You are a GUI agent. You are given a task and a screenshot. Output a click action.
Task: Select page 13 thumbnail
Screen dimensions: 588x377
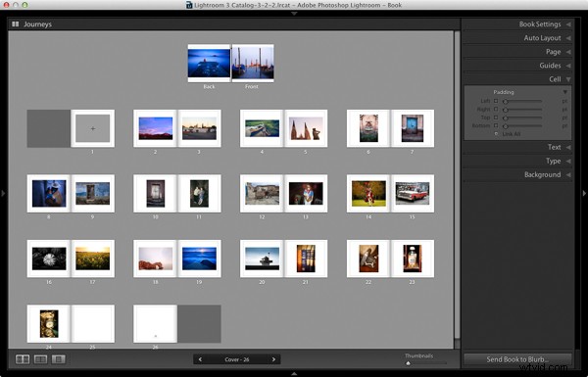pyautogui.click(x=306, y=193)
